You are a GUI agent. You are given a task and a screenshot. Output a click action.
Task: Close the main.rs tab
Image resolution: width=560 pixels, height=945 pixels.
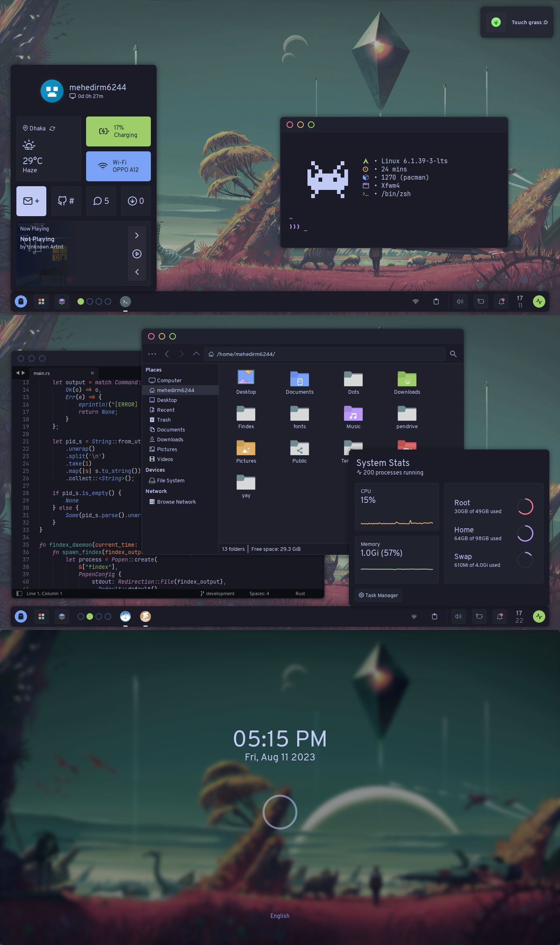(x=92, y=373)
